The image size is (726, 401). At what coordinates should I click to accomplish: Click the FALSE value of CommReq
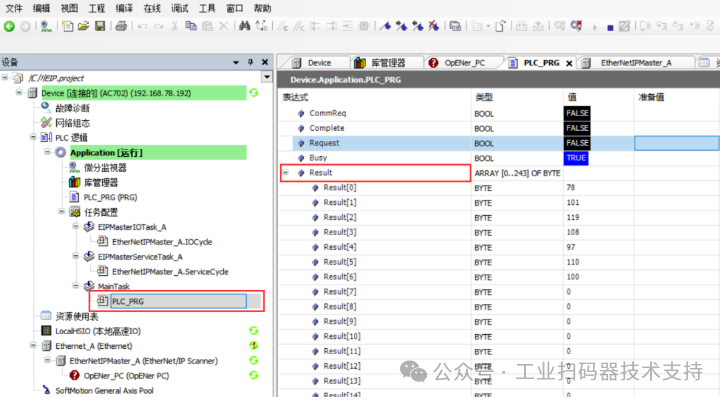(x=577, y=113)
